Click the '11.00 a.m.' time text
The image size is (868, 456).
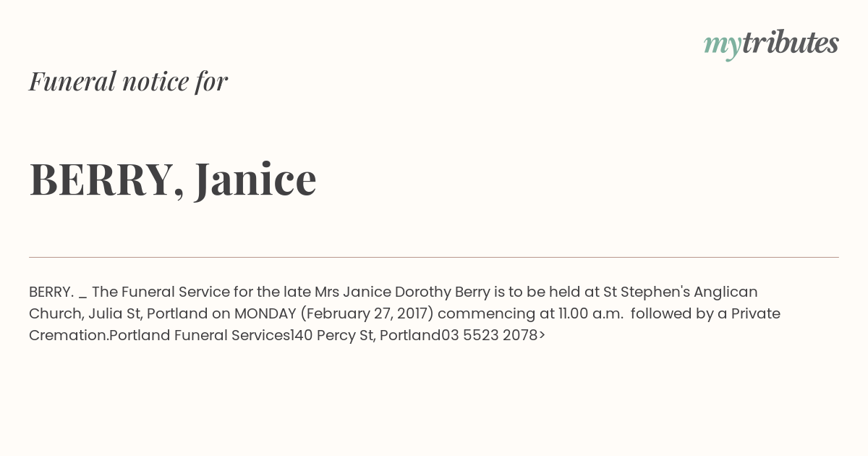590,313
